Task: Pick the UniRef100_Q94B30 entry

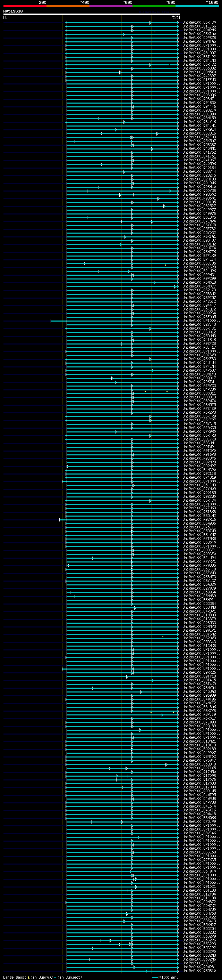Action: click(x=199, y=103)
